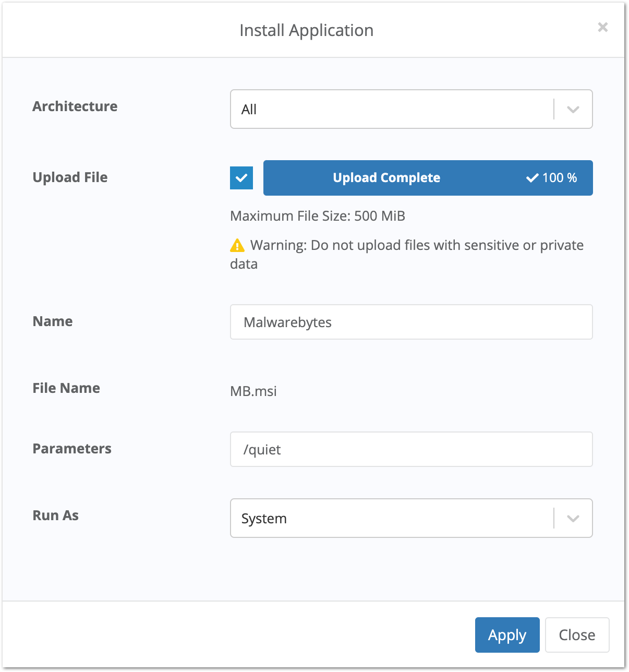Click the Run As field showing System
The width and height of the screenshot is (629, 672).
click(391, 519)
